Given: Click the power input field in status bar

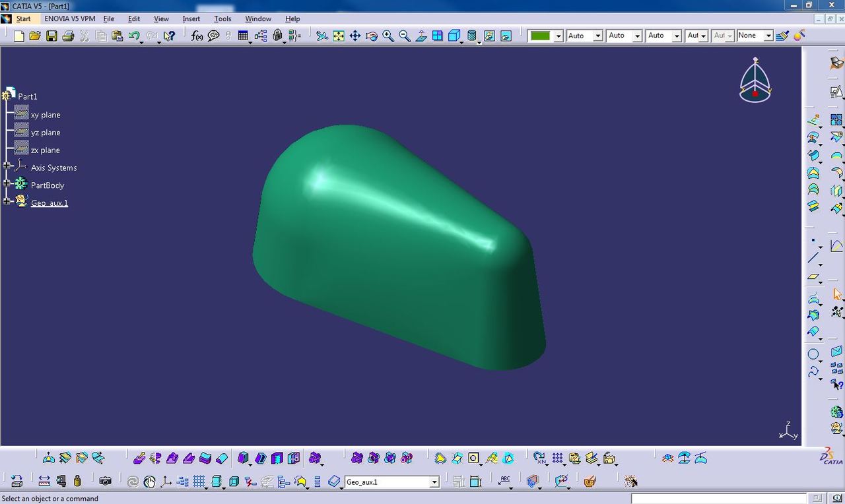Looking at the screenshot, I should [720, 499].
